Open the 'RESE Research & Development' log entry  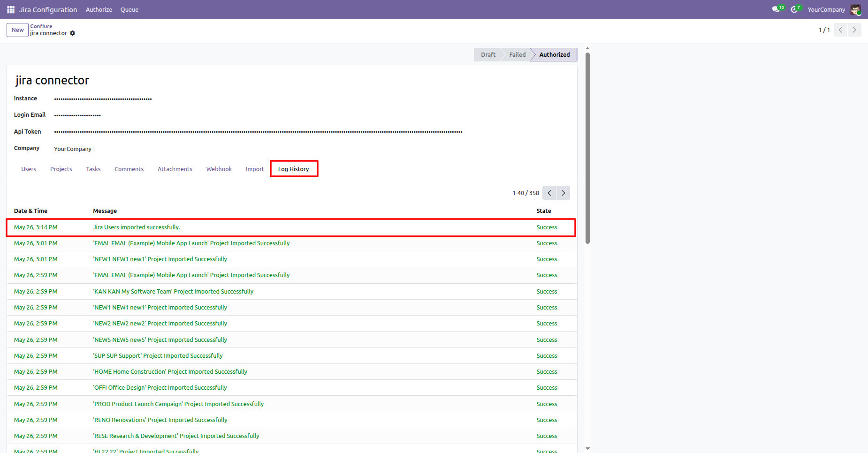pyautogui.click(x=292, y=436)
